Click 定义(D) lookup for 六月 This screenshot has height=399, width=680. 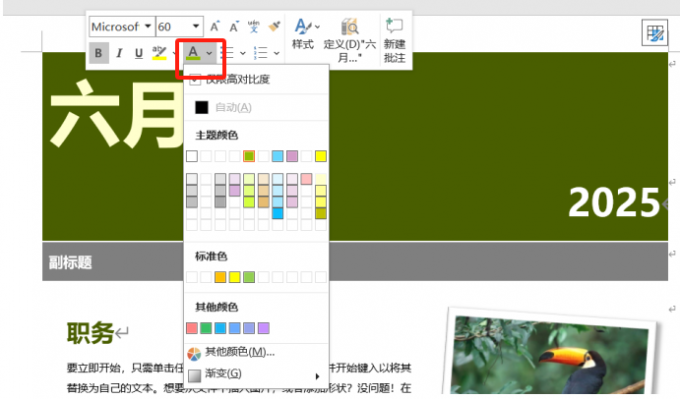click(x=350, y=41)
